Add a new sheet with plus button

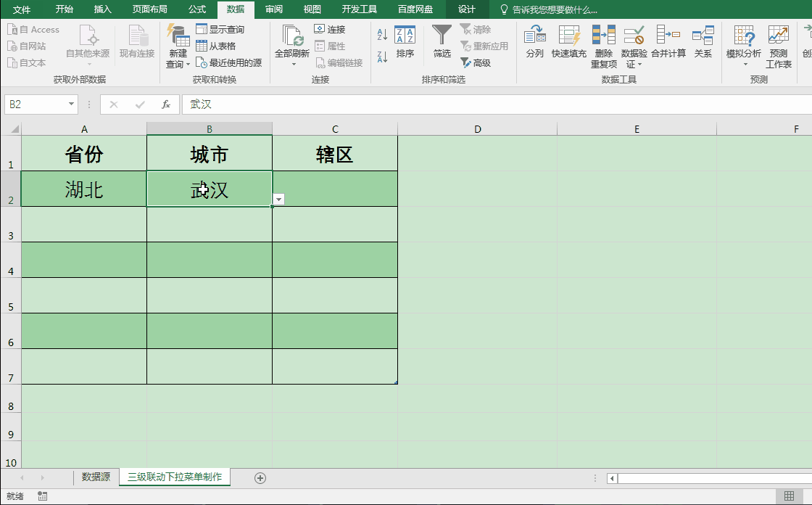click(260, 478)
